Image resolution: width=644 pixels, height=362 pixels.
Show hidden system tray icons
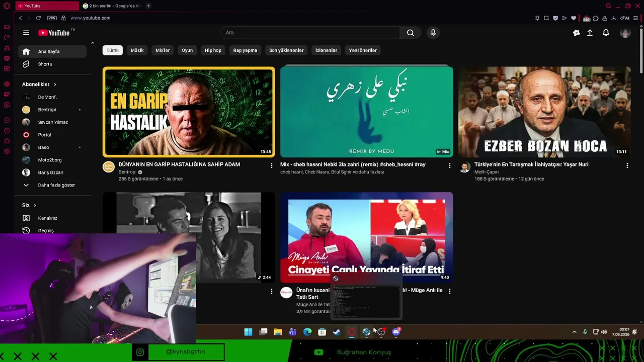click(574, 332)
